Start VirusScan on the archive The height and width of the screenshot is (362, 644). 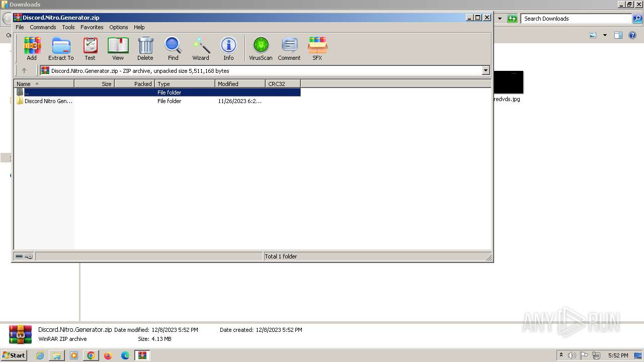261,49
